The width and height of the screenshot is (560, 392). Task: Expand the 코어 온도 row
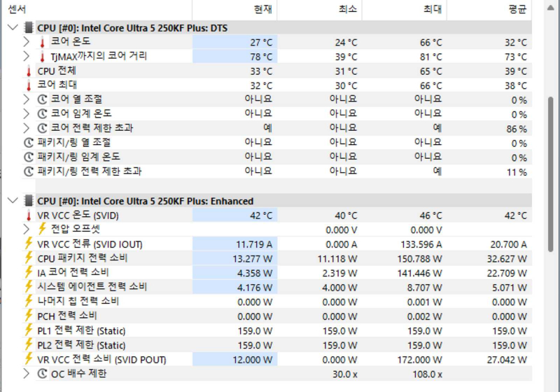[27, 42]
